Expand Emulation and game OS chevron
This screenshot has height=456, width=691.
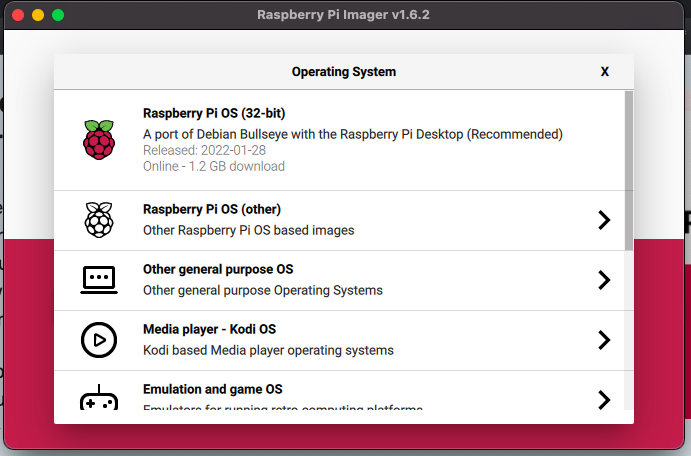[x=604, y=400]
